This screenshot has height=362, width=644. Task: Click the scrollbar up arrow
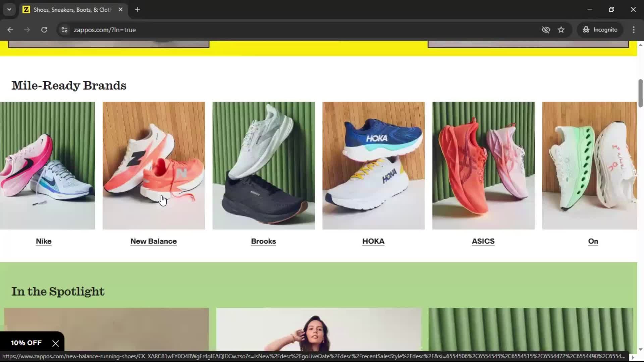(x=640, y=45)
